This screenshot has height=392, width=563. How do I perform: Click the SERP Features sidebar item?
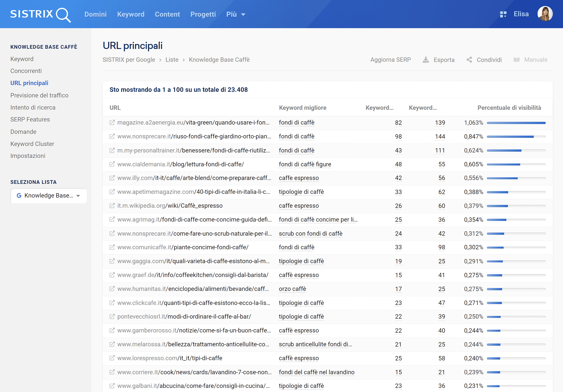tap(30, 119)
